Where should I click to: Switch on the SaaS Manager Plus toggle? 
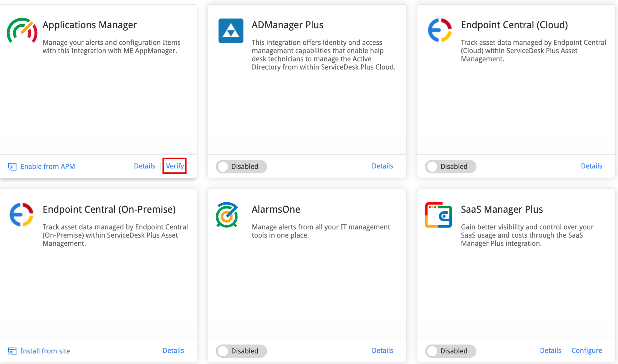[451, 351]
